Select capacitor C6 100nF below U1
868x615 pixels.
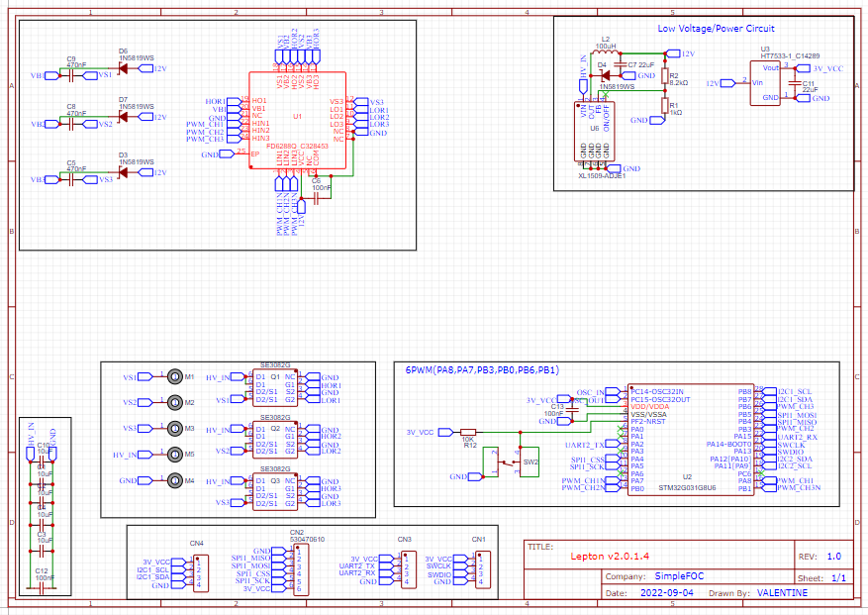click(316, 199)
